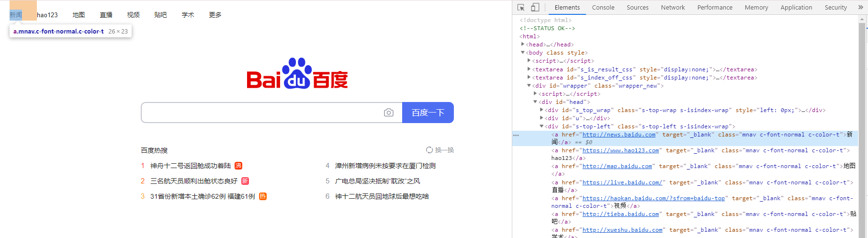This screenshot has width=868, height=238.
Task: Click the hao123 nav link
Action: (47, 15)
